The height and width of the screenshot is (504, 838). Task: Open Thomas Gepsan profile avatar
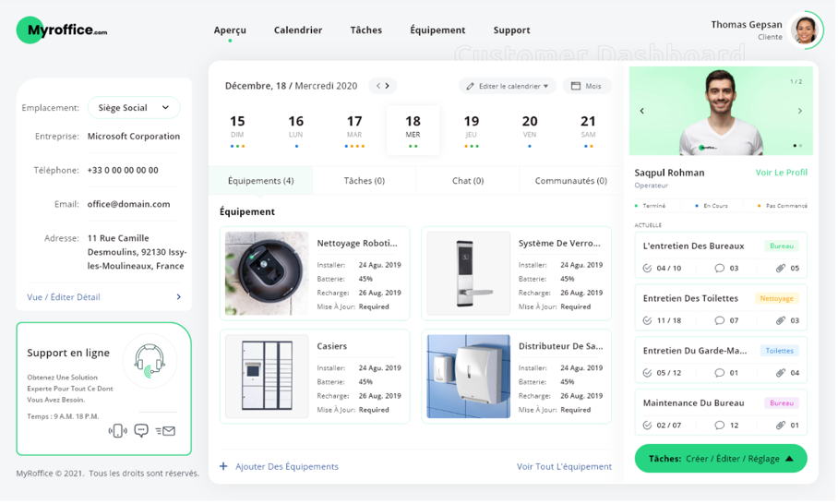coord(805,30)
